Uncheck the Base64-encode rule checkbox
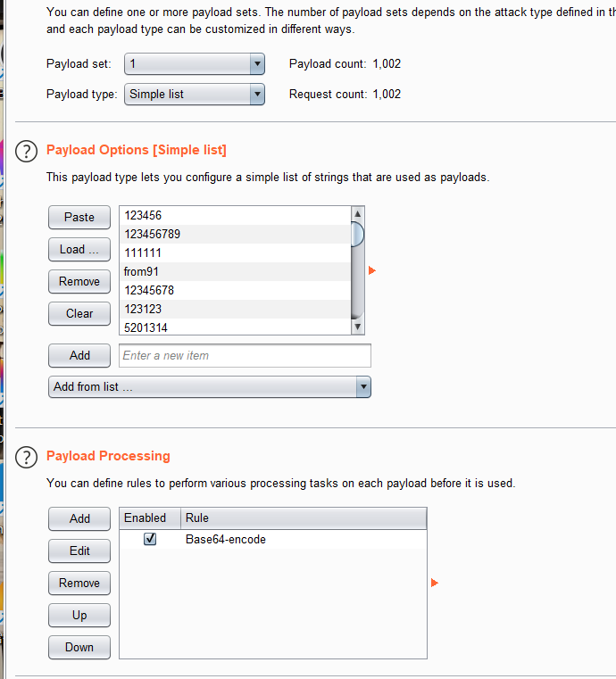This screenshot has width=616, height=679. (150, 539)
